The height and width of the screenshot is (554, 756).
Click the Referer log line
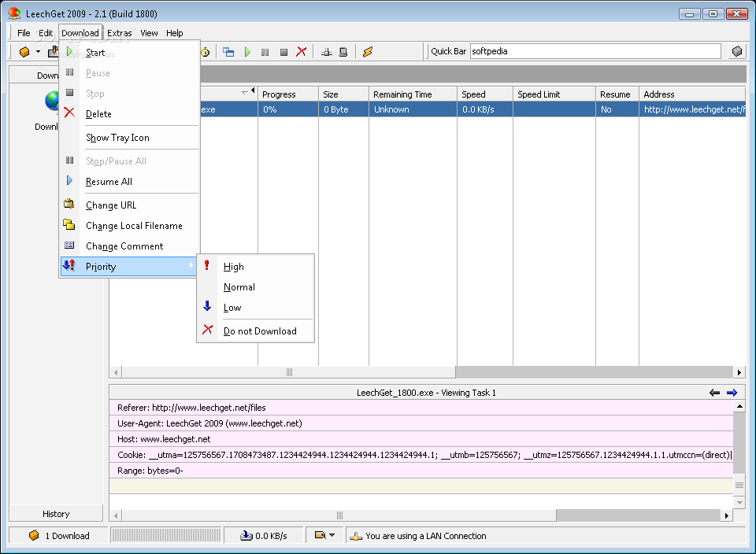[421, 408]
